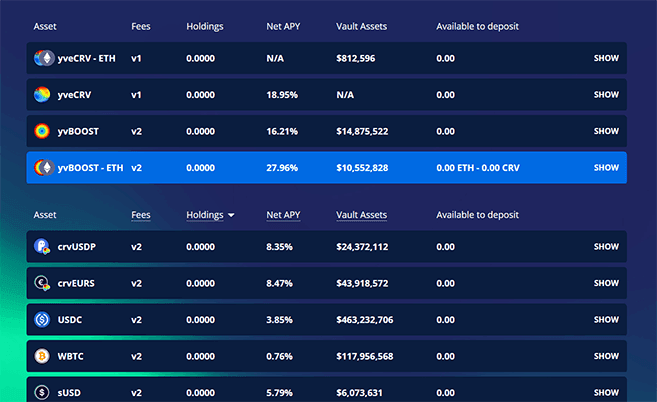Click the Fees column header in lower table

tap(141, 215)
